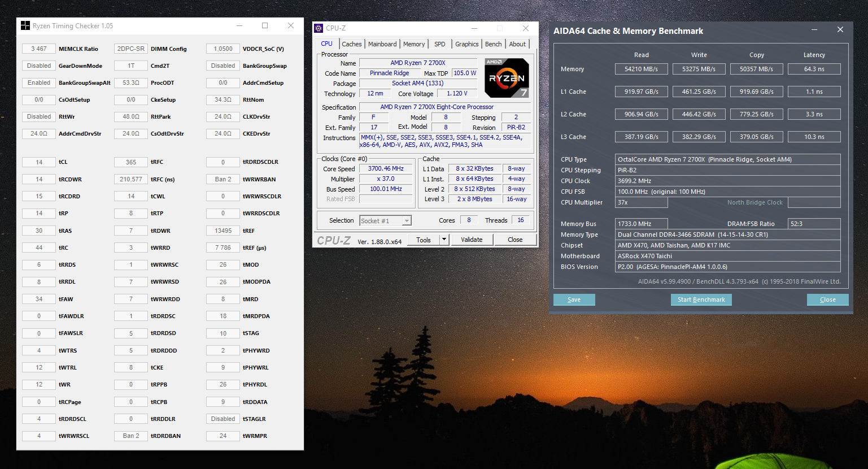The height and width of the screenshot is (469, 868).
Task: Open the About tab in CPU-Z
Action: (517, 44)
